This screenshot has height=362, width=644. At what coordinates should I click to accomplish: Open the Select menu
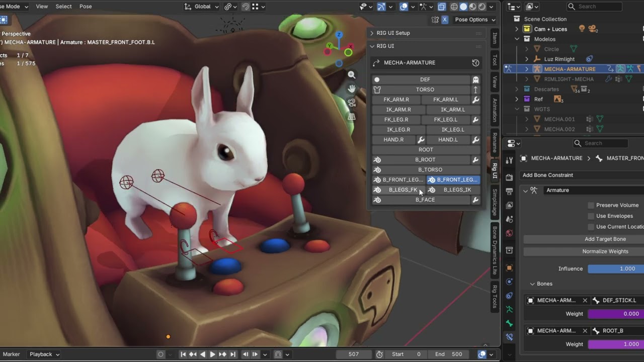[x=63, y=7]
